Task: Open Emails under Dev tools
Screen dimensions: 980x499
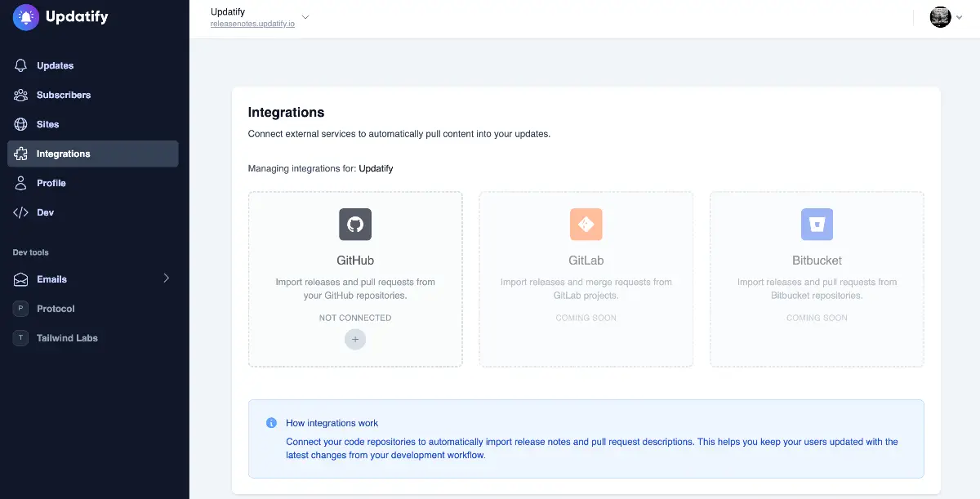Action: coord(92,279)
